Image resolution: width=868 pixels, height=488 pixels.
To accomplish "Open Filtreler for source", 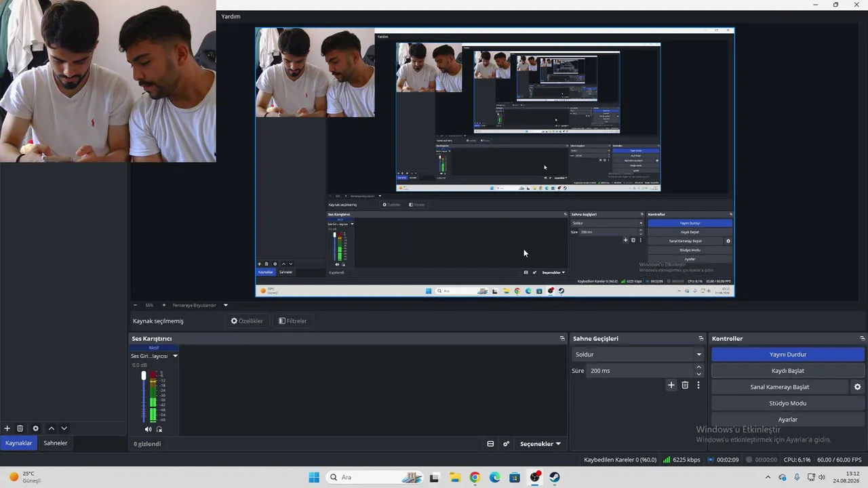I will coord(293,321).
